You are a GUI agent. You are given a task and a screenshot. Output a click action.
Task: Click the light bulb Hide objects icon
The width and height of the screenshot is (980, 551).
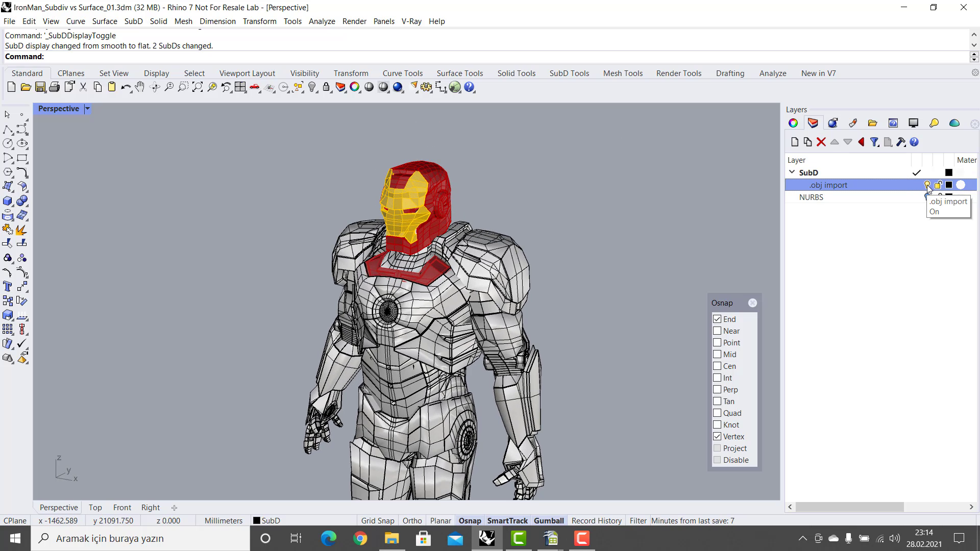click(x=312, y=87)
